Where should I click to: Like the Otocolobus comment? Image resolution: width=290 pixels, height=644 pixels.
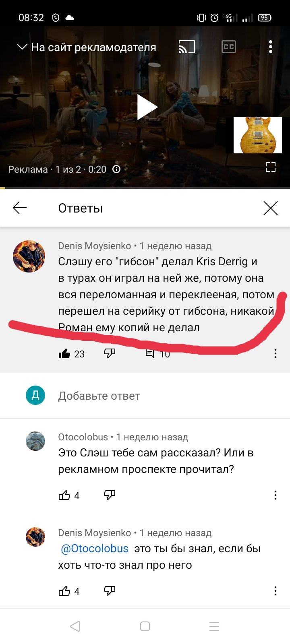pyautogui.click(x=64, y=495)
